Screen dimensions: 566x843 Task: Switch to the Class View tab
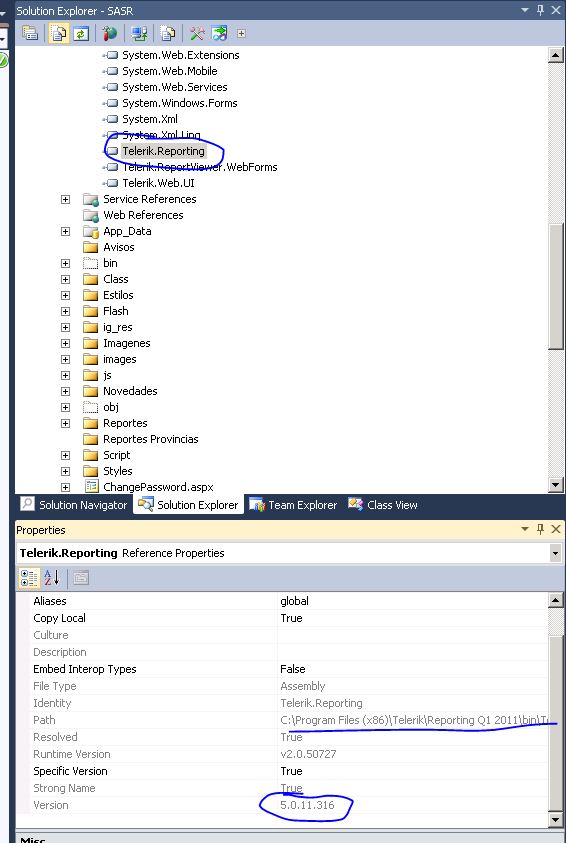(383, 505)
